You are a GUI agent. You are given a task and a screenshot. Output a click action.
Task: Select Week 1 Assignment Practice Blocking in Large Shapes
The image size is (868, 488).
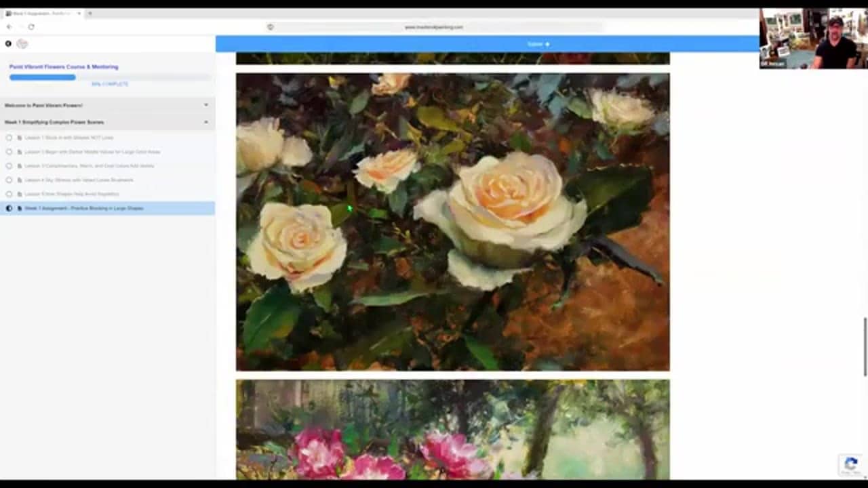pyautogui.click(x=84, y=208)
